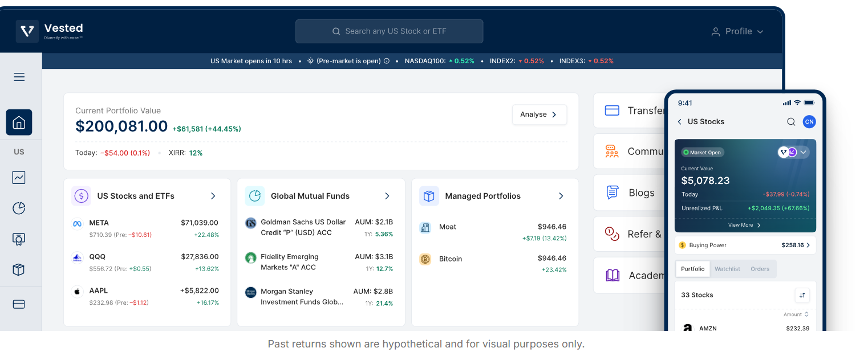Tap the View More link on the phone
The width and height of the screenshot is (868, 352).
tap(744, 225)
